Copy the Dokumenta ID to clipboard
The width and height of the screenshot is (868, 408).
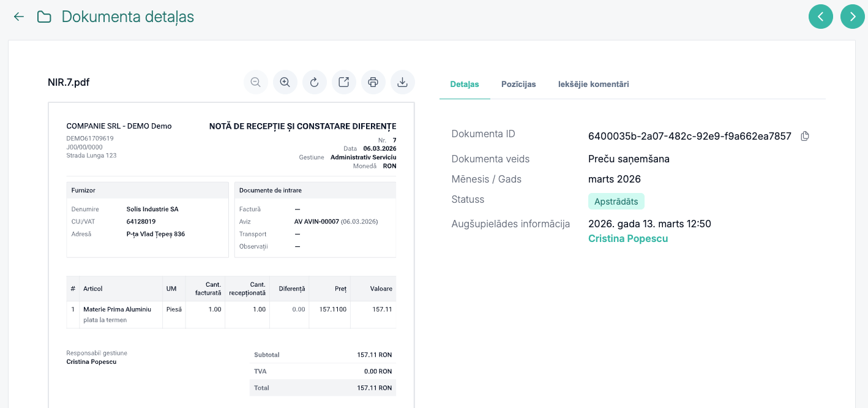click(x=805, y=136)
